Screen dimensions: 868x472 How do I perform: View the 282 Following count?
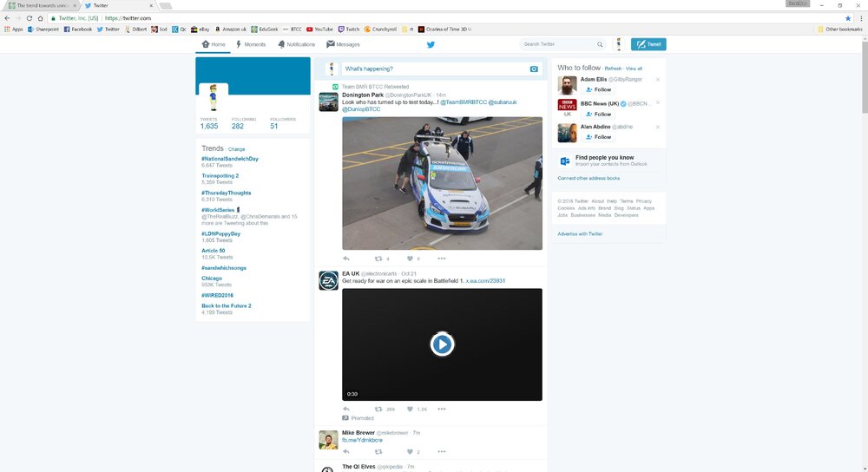pyautogui.click(x=243, y=123)
